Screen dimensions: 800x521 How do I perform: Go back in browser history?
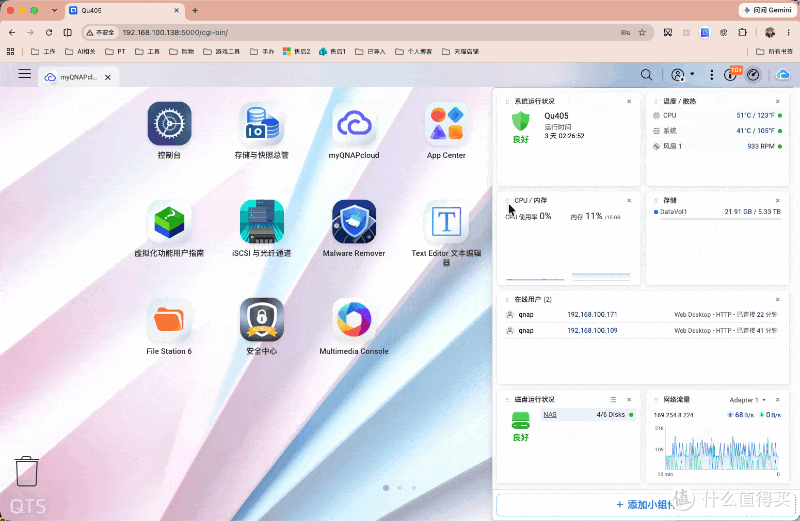(12, 32)
